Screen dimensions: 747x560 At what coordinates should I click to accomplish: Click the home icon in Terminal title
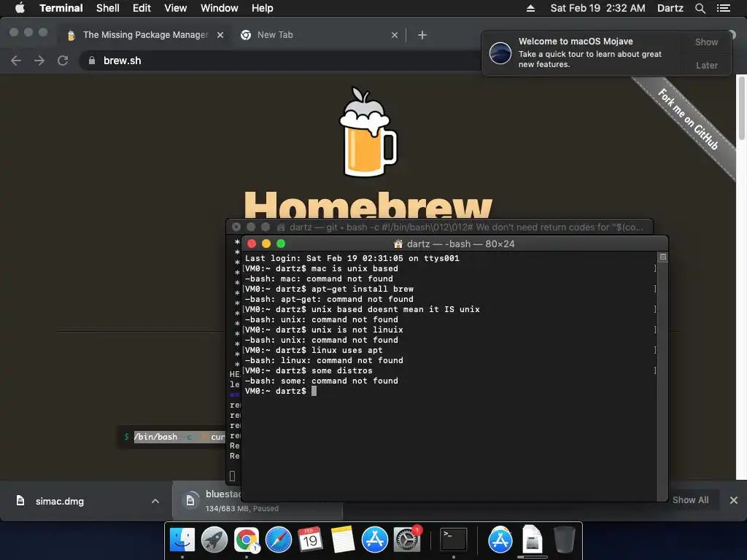pos(398,244)
